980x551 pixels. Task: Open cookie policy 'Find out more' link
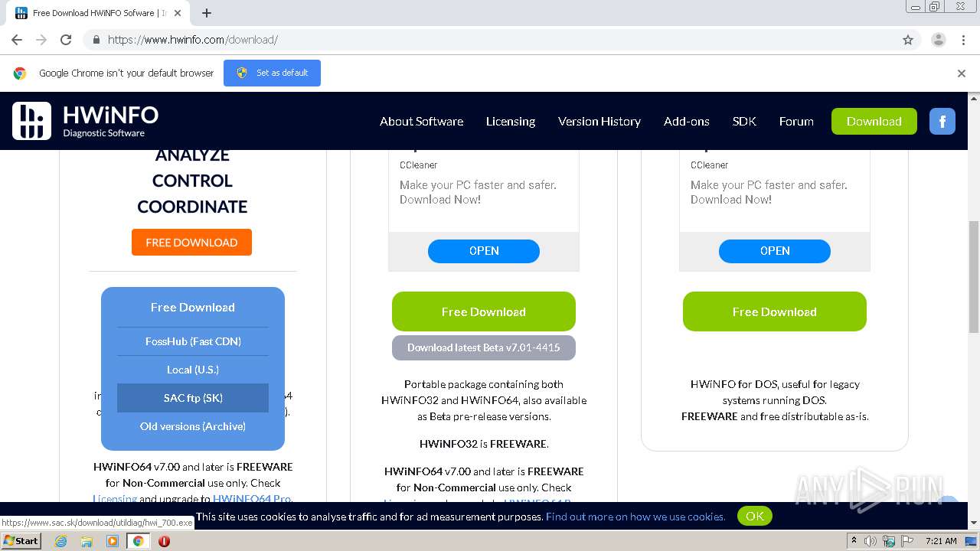point(635,517)
